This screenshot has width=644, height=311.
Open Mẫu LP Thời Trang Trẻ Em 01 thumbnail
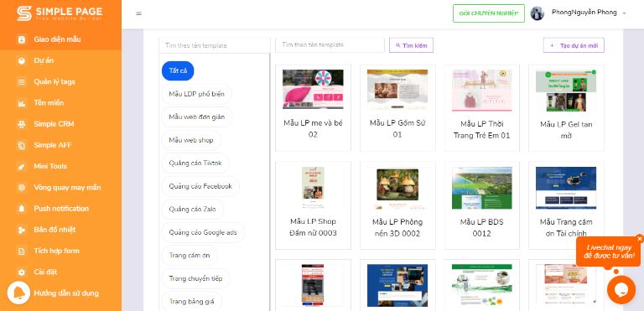point(482,90)
